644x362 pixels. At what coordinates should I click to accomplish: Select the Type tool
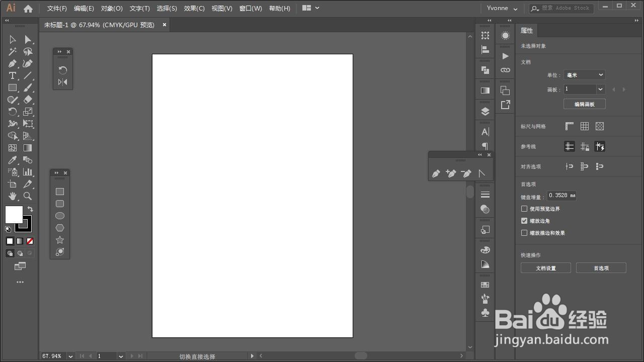coord(13,75)
